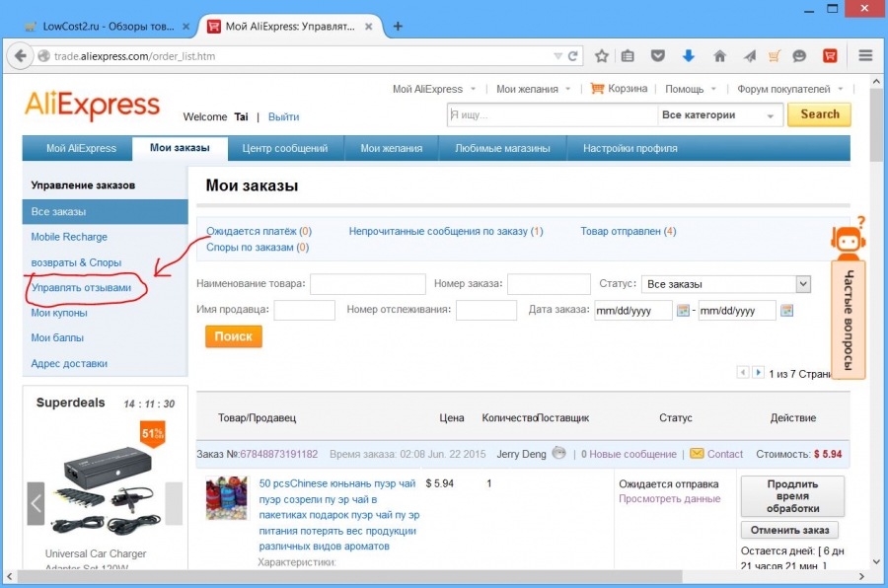The image size is (888, 588).
Task: Click the yellow Search button
Action: pyautogui.click(x=820, y=114)
